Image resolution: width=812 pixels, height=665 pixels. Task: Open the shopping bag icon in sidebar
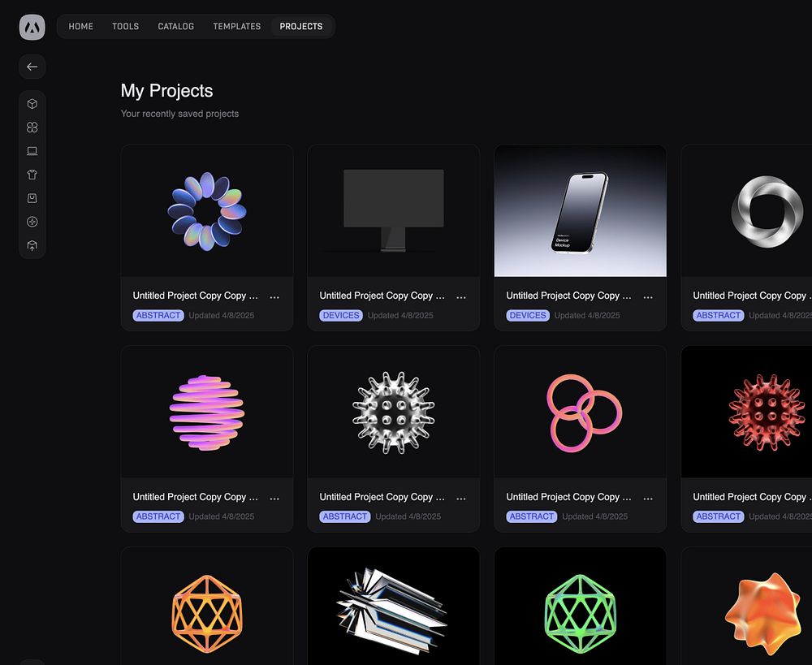[x=32, y=198]
